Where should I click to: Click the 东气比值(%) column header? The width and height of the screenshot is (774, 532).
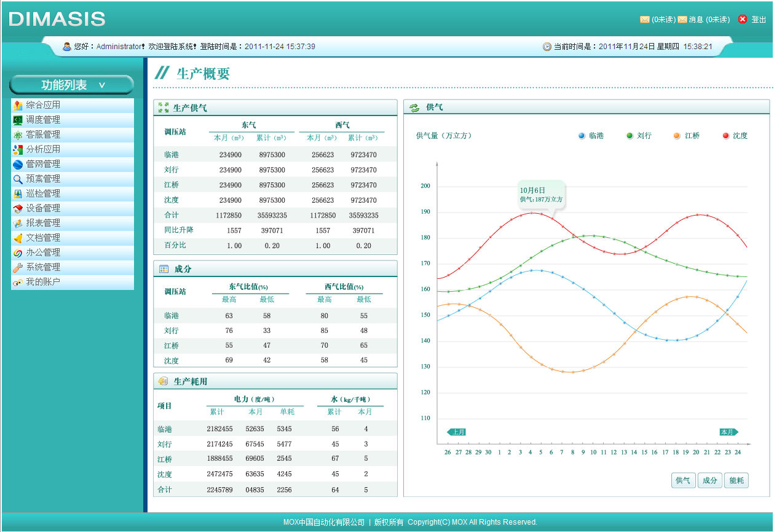pos(249,287)
